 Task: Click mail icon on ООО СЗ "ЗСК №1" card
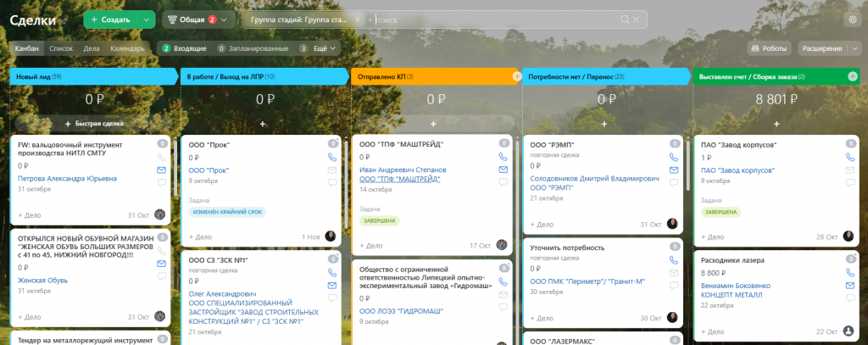(332, 285)
